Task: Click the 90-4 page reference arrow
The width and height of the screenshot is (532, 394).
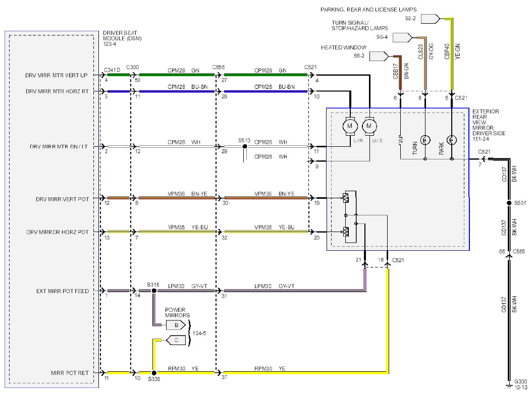Action: click(402, 37)
